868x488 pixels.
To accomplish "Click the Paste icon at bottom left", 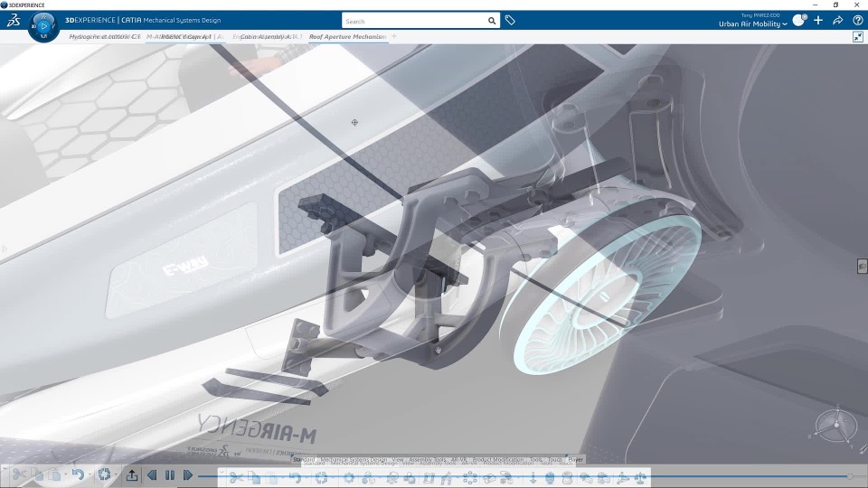I will (54, 474).
